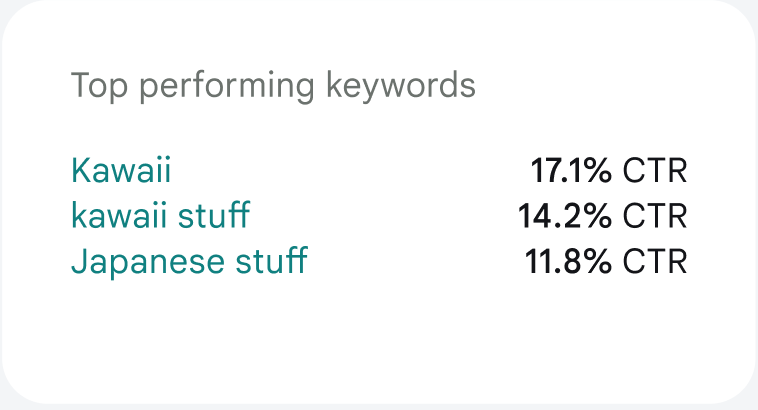758x410 pixels.
Task: Open the Japanese stuff keyword link
Action: point(189,262)
